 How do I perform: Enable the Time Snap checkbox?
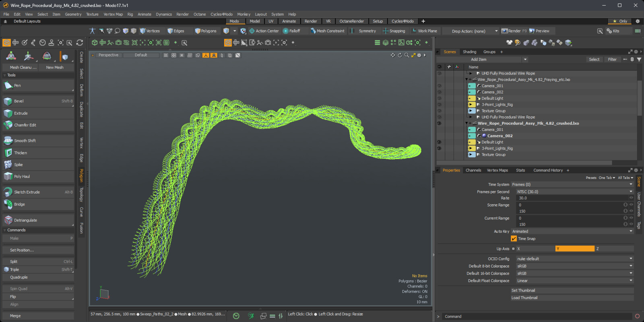coord(514,239)
